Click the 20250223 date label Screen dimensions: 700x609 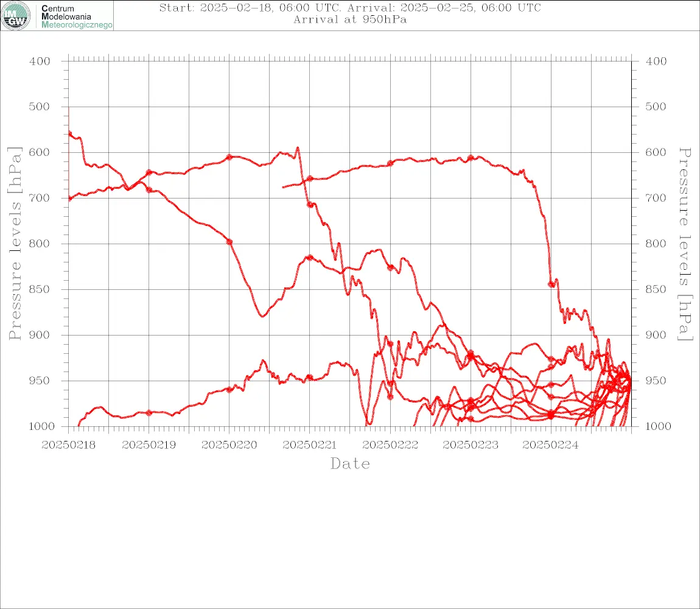click(x=470, y=445)
